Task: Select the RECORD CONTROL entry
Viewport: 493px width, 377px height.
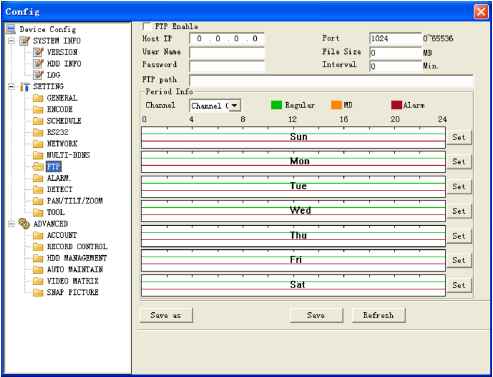Action: pos(77,247)
